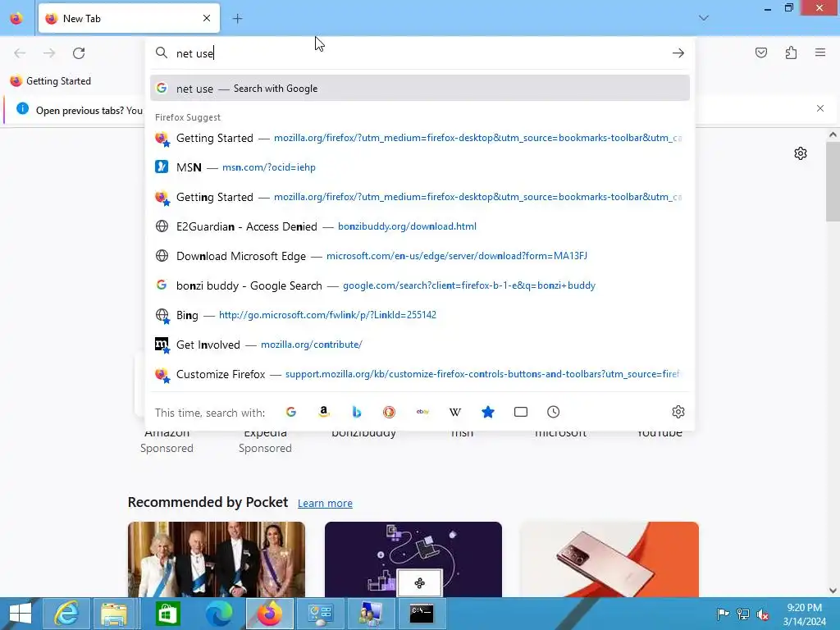Viewport: 840px width, 630px height.
Task: Select the MSN suggestion
Action: (419, 167)
